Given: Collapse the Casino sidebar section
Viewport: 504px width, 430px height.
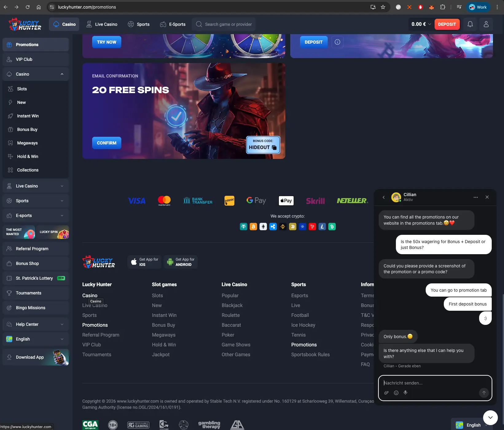Looking at the screenshot, I should coord(36,74).
